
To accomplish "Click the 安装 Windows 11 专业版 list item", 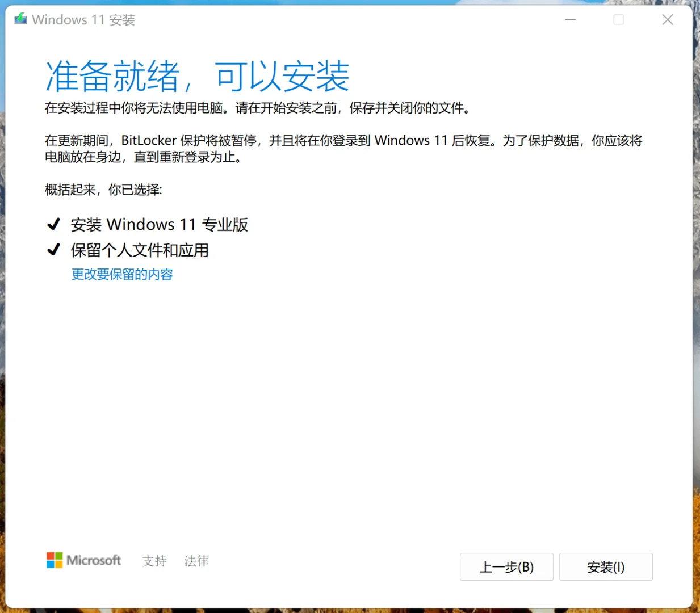I will click(160, 224).
